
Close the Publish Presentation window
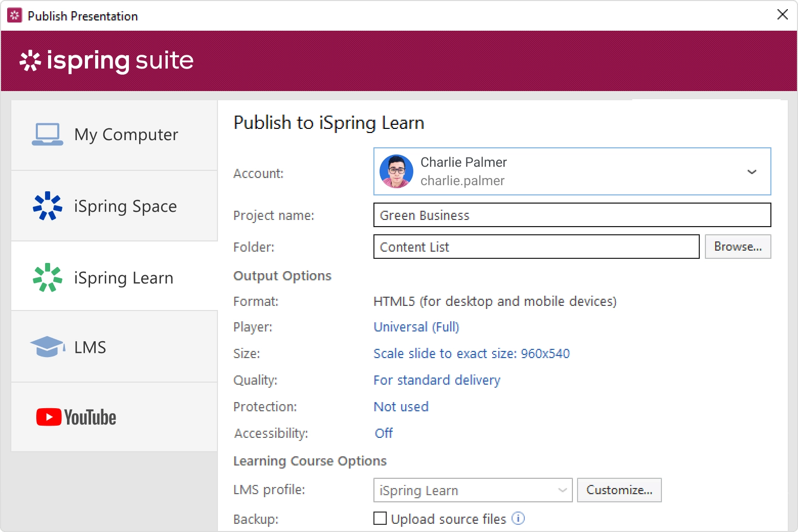782,14
